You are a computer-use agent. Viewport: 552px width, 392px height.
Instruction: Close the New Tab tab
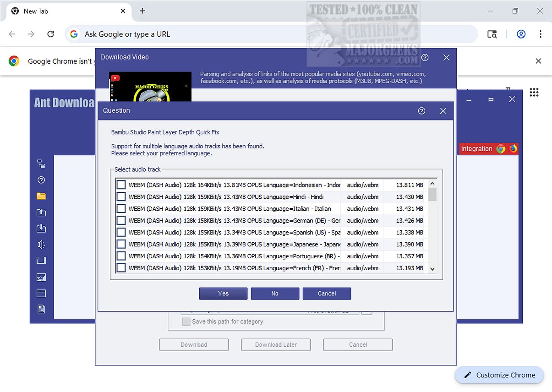click(x=122, y=11)
